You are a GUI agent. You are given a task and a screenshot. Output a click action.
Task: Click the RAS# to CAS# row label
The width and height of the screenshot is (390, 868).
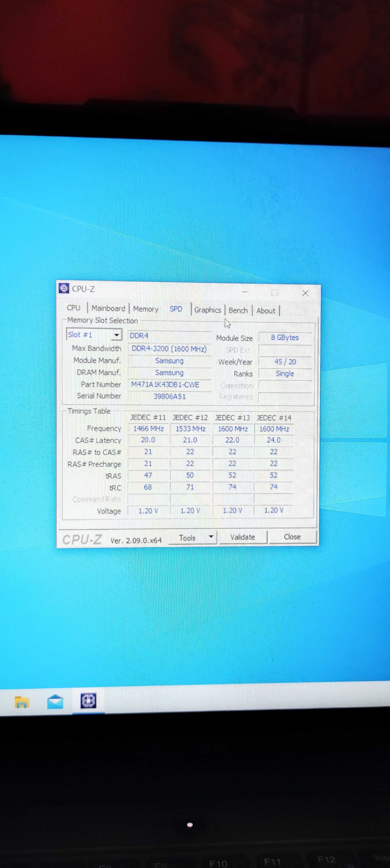tap(97, 453)
